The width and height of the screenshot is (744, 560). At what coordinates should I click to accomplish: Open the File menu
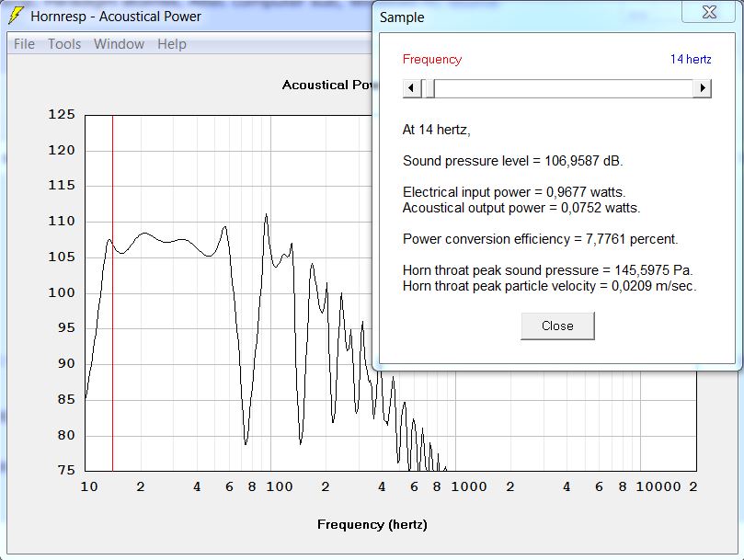pos(24,44)
